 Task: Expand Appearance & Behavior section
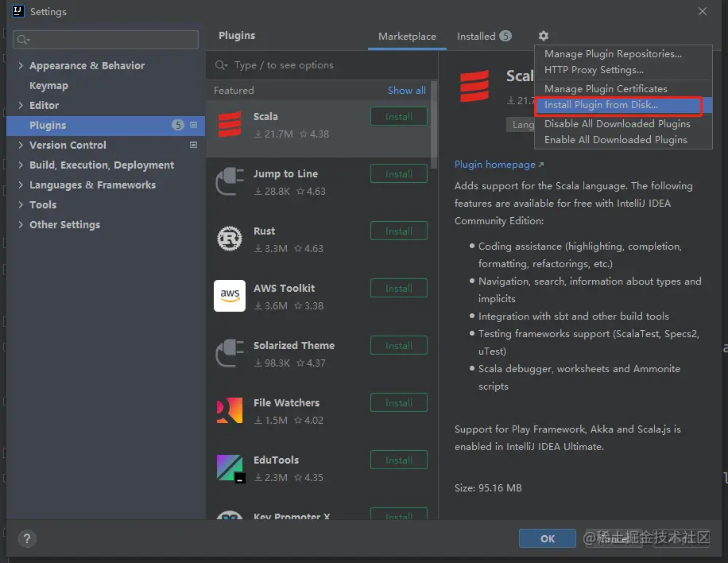click(x=21, y=65)
